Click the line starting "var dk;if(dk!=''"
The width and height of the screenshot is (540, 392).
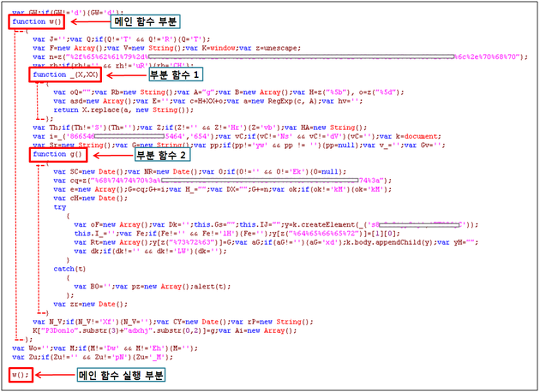click(x=150, y=251)
